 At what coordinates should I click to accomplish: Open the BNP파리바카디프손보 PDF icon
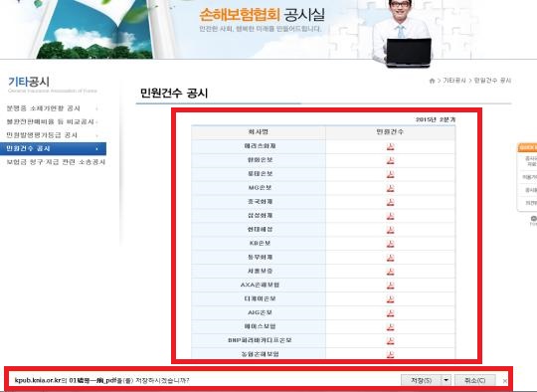pyautogui.click(x=390, y=341)
